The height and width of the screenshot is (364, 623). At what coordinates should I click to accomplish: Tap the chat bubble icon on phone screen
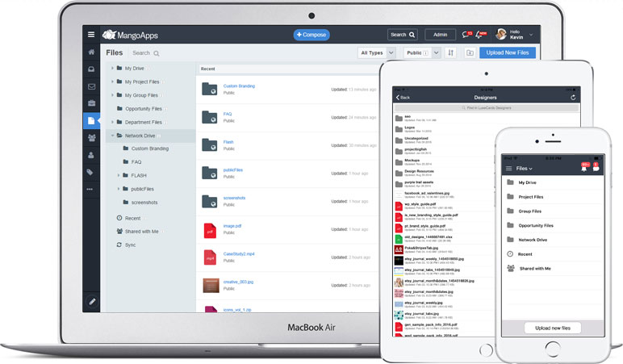click(x=596, y=168)
